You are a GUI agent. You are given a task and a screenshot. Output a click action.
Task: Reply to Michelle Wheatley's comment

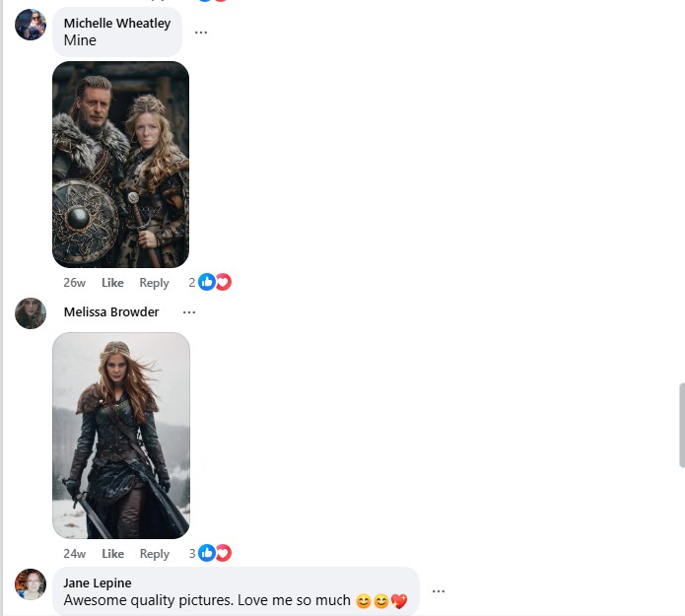pyautogui.click(x=154, y=283)
